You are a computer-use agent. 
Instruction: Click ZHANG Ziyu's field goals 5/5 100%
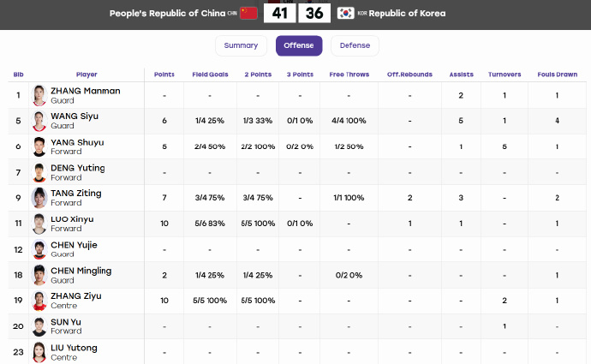[210, 301]
